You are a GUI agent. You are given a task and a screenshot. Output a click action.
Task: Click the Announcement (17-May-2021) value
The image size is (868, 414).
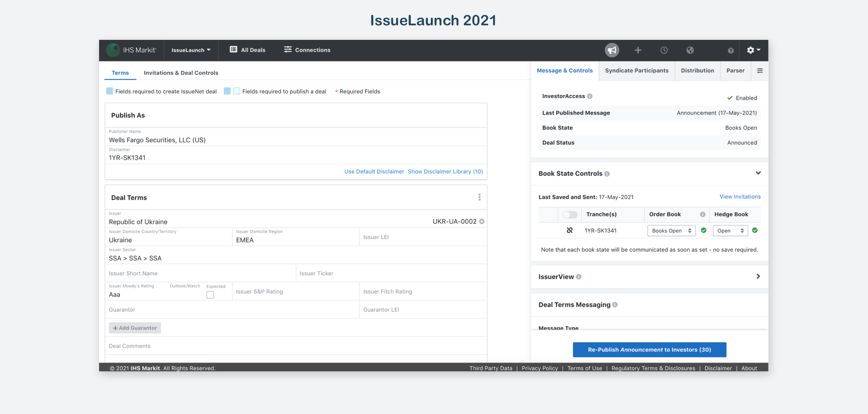click(717, 113)
